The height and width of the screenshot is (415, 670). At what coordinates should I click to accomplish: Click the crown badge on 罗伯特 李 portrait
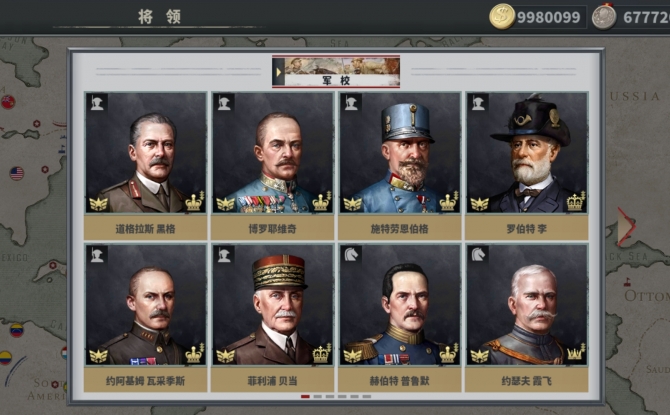(x=576, y=201)
